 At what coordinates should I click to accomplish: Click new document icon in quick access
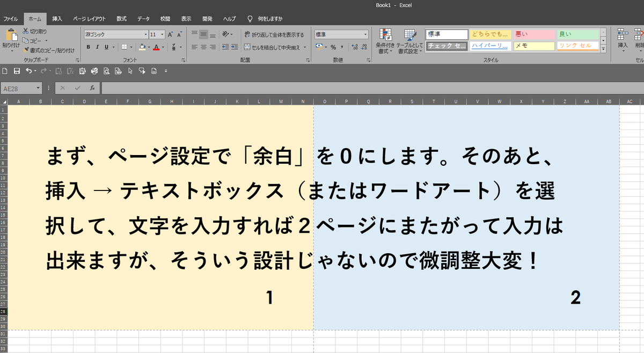coord(5,71)
